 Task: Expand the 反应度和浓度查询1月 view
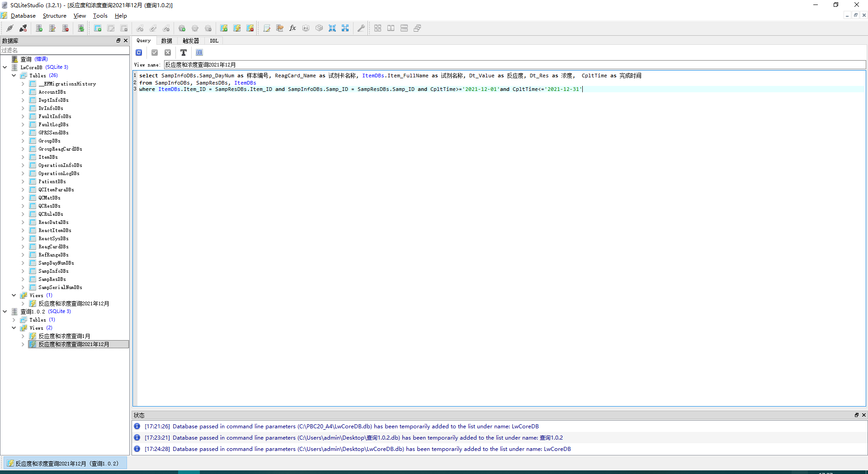23,336
